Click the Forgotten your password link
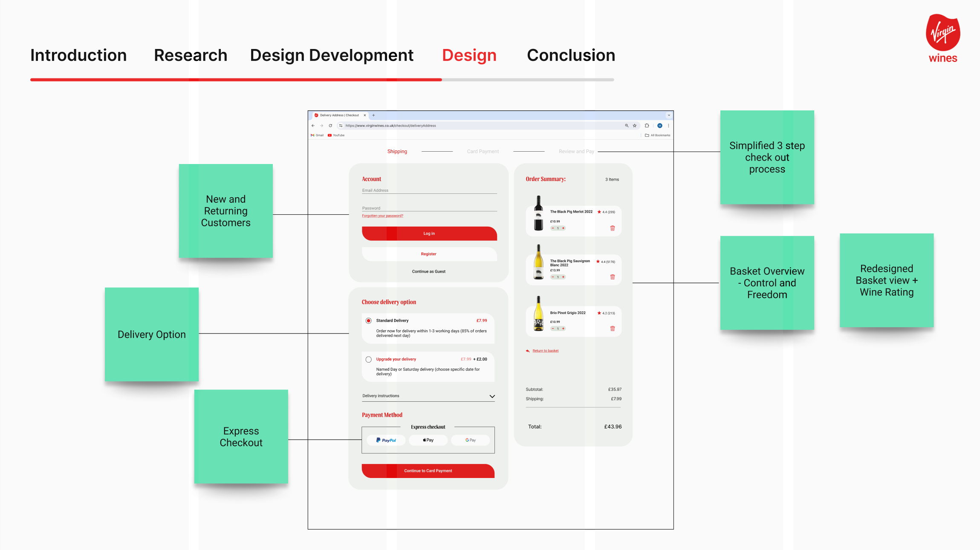The width and height of the screenshot is (980, 550). 382,216
